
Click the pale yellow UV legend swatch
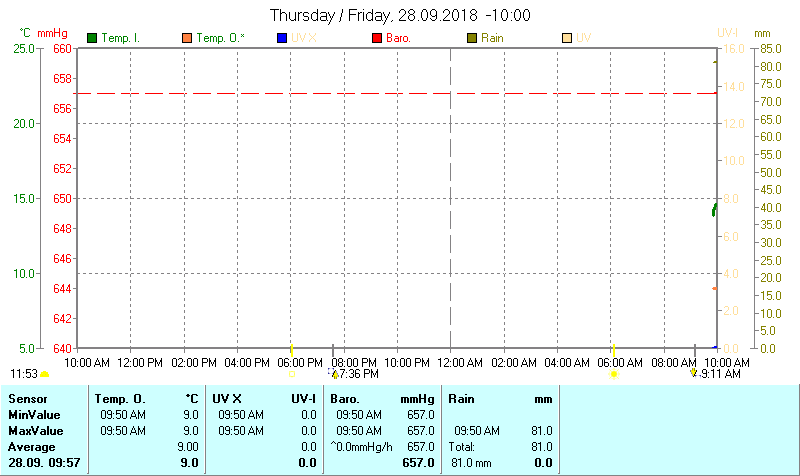pyautogui.click(x=567, y=38)
